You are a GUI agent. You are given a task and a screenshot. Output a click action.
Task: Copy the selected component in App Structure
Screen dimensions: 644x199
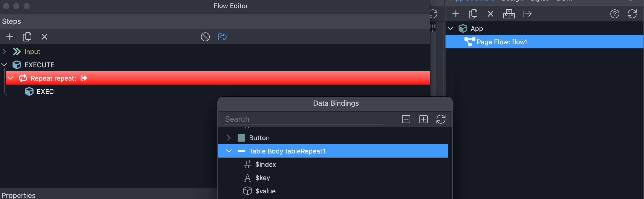pos(473,14)
